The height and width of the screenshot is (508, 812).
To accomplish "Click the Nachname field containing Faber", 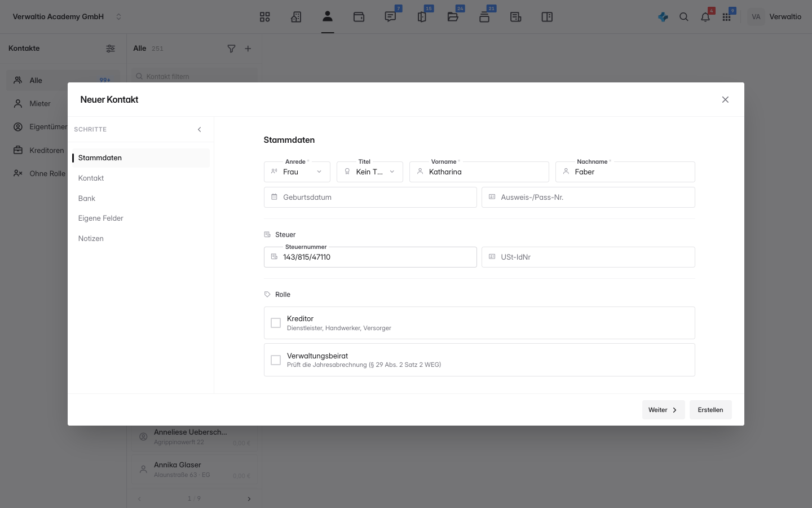I will coord(625,172).
